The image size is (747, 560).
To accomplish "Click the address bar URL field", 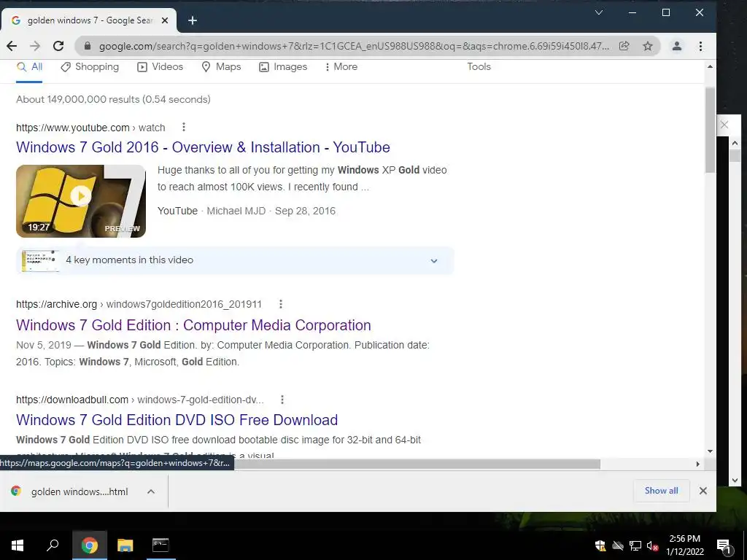I will pyautogui.click(x=354, y=46).
